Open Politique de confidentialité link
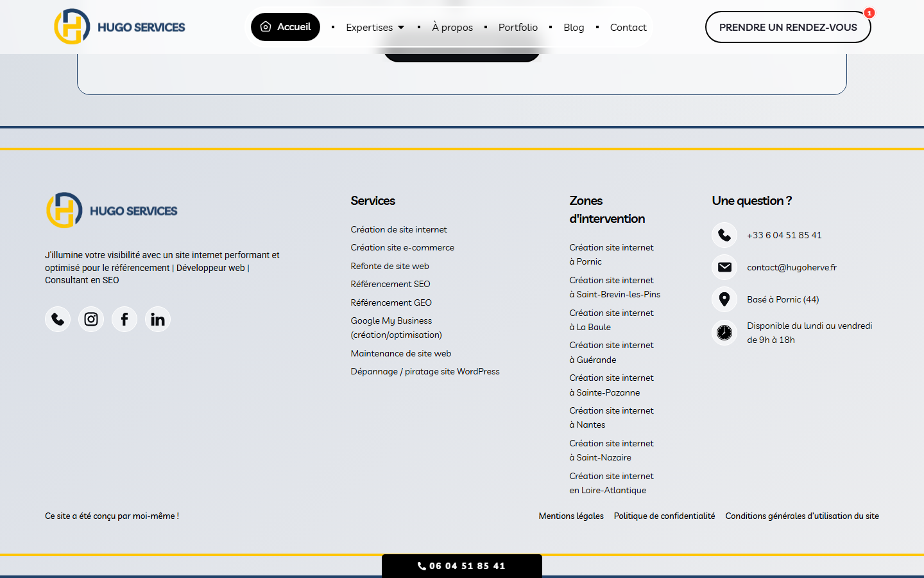This screenshot has height=578, width=924. (x=665, y=516)
